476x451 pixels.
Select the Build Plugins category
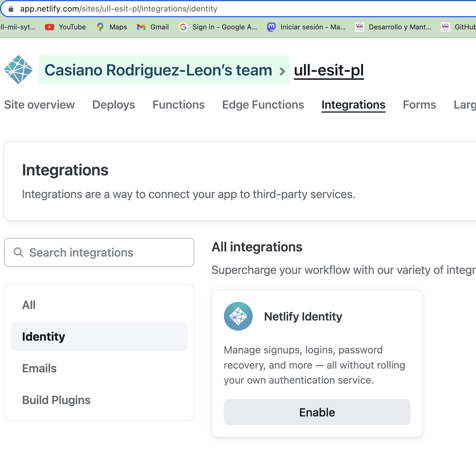click(x=99, y=400)
